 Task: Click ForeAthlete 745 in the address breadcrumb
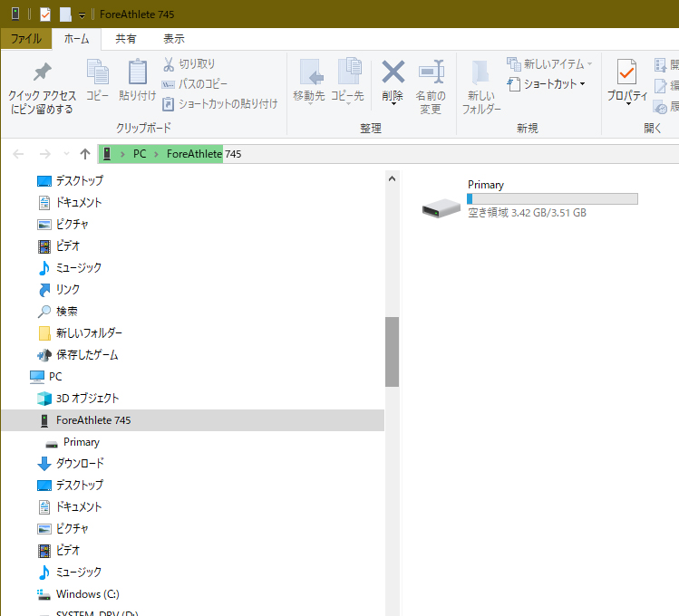(204, 154)
